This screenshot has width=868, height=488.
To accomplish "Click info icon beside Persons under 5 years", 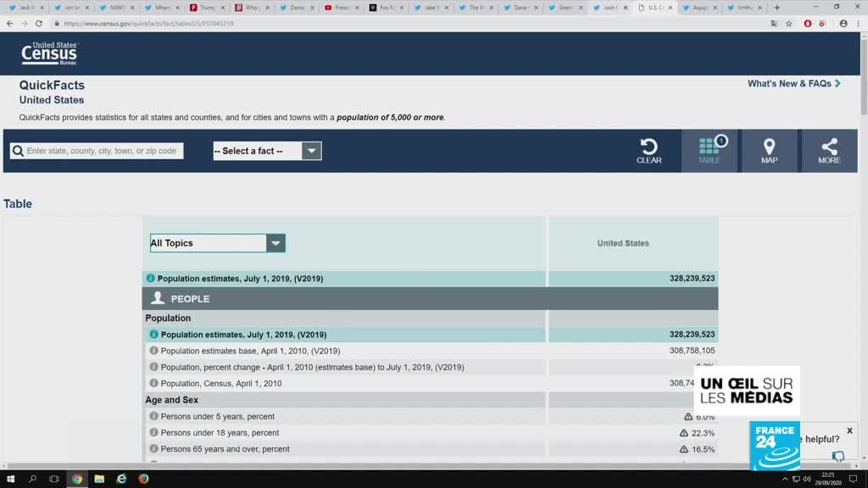I will coord(153,417).
